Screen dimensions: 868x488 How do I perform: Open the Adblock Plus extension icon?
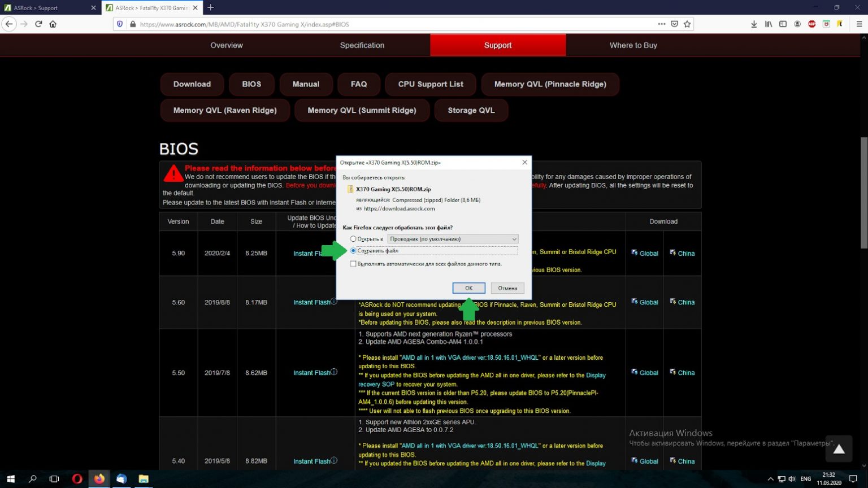pyautogui.click(x=812, y=24)
